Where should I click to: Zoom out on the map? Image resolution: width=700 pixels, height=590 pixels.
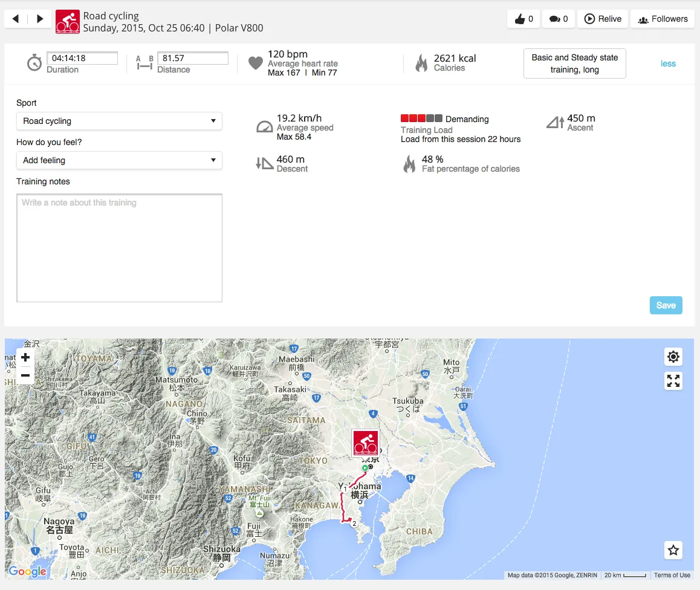25,375
